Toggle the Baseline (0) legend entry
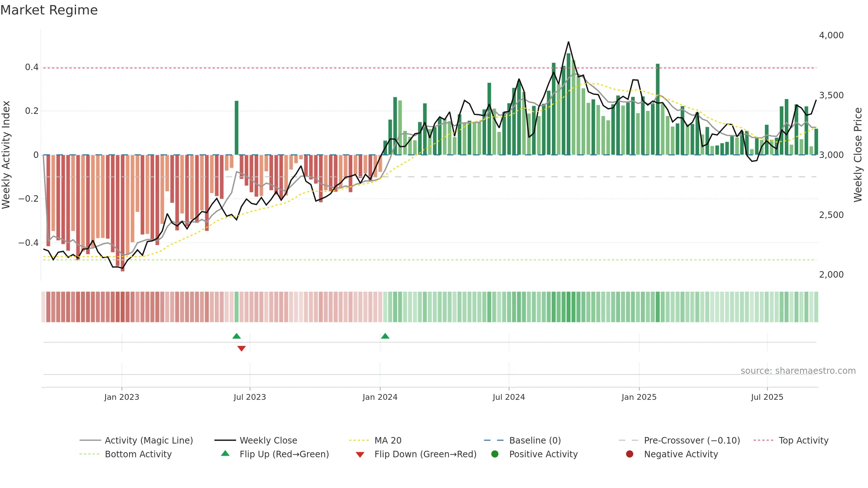Viewport: 868px width, 488px height. point(522,440)
